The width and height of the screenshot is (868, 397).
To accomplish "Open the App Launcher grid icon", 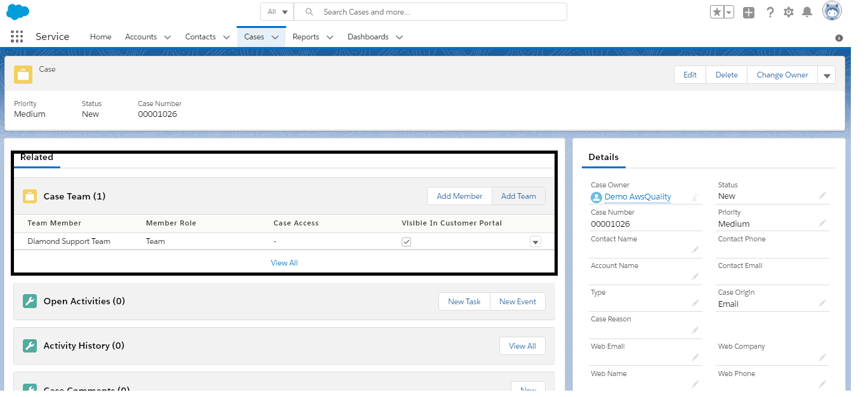I will tap(17, 37).
